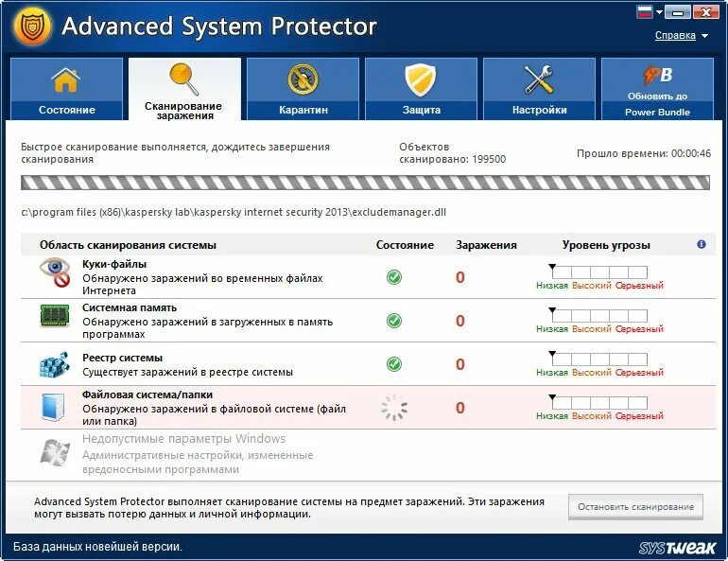
Task: Click the Уровень угрозы column header
Action: [x=606, y=245]
